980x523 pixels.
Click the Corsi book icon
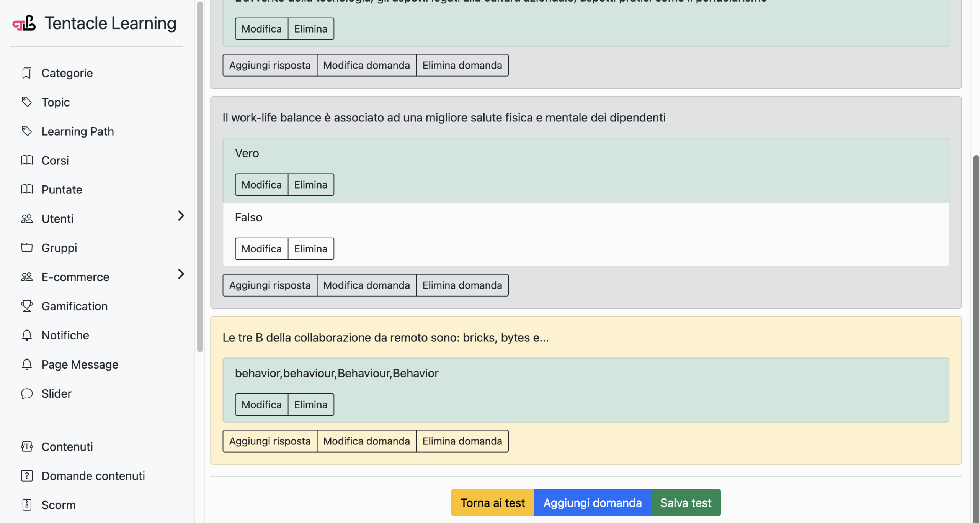(x=26, y=160)
